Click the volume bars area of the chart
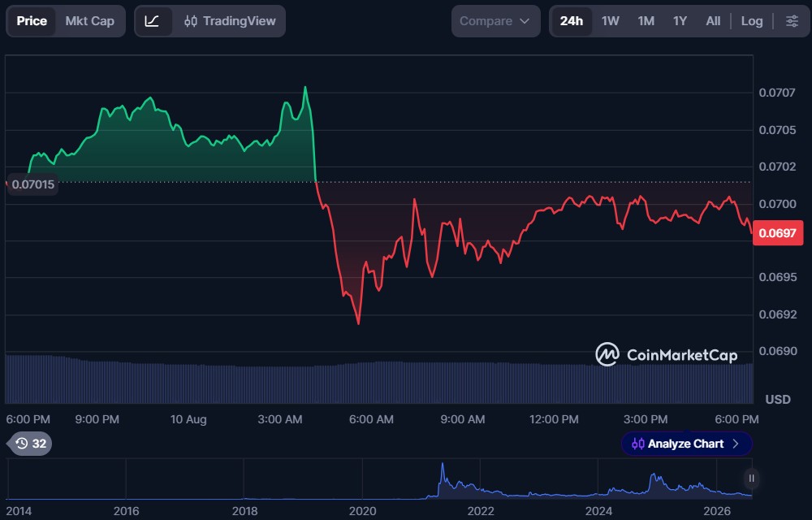 [379, 383]
